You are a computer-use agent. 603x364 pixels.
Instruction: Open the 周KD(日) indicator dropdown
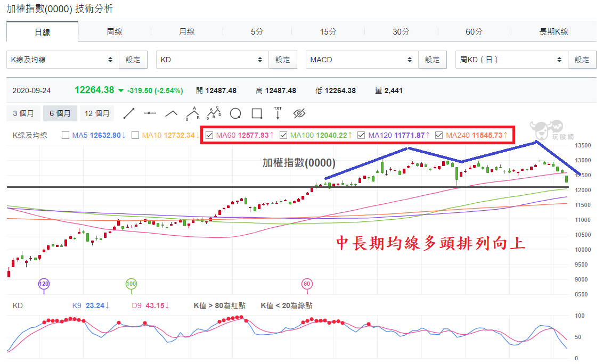[x=512, y=60]
